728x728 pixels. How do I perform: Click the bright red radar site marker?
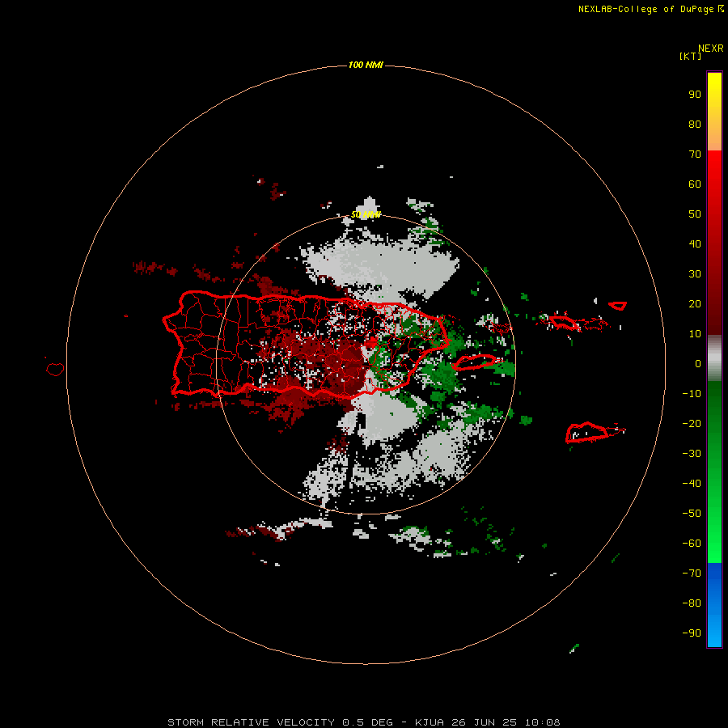click(x=371, y=343)
